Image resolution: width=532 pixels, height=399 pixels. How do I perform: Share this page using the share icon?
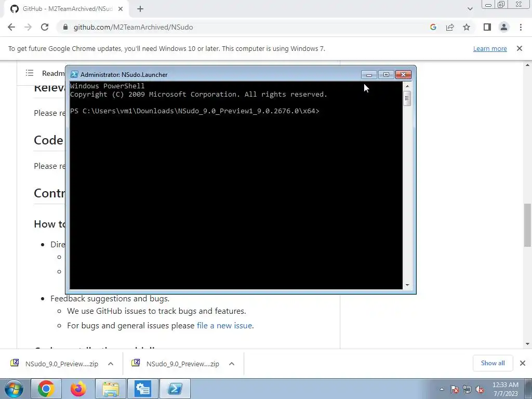pos(450,27)
